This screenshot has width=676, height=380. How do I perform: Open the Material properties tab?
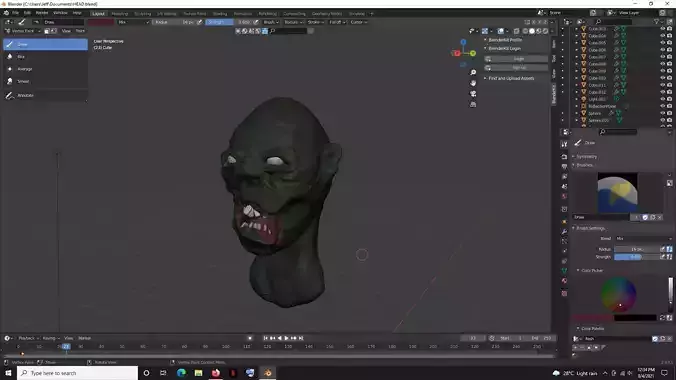point(564,281)
